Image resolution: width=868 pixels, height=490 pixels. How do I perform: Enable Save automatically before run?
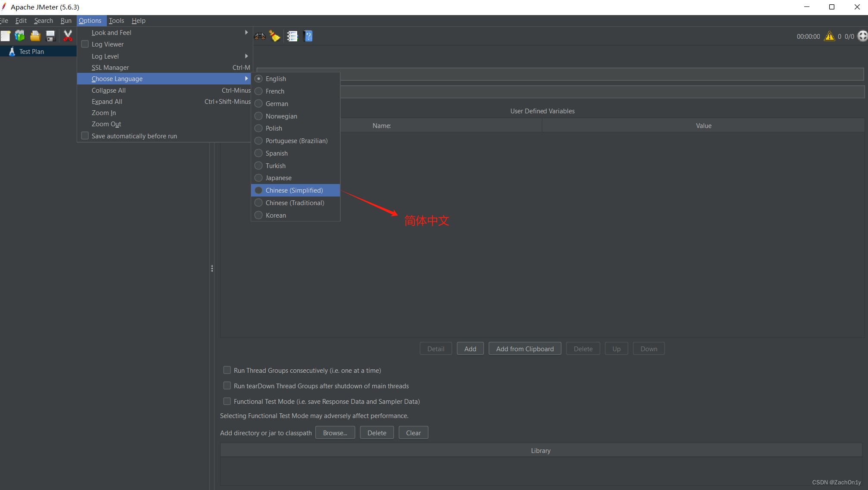point(85,136)
